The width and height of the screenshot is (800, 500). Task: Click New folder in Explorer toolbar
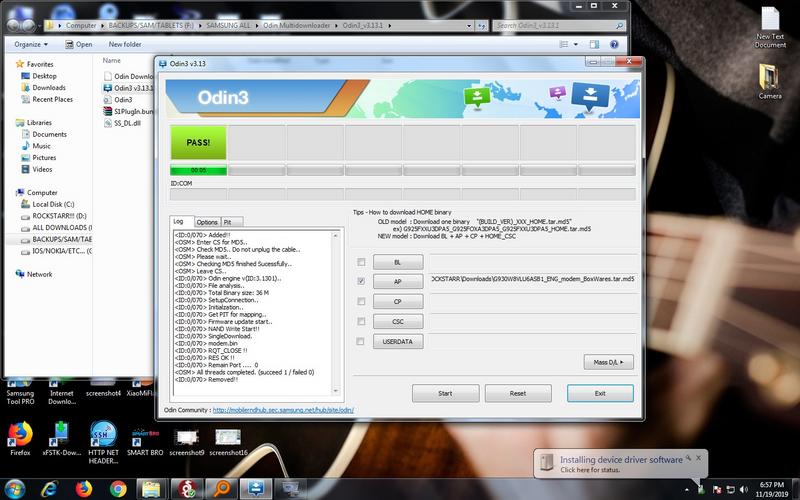click(125, 44)
